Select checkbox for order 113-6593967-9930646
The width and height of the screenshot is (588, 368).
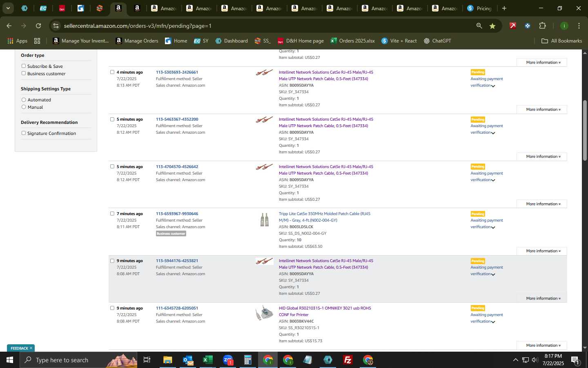[112, 213]
